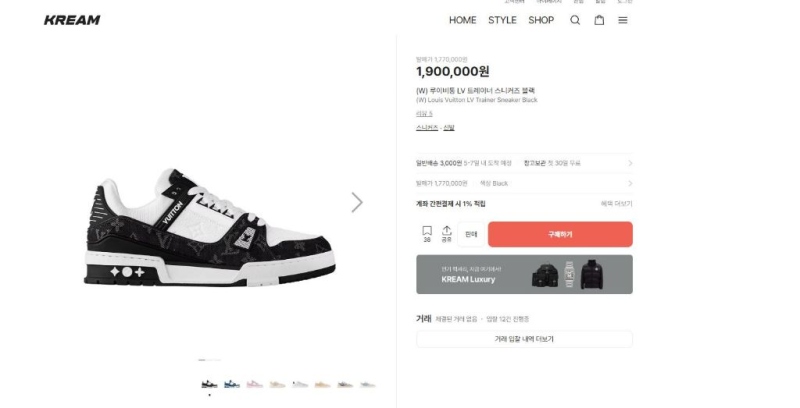Select the black sneaker color thumbnail
The width and height of the screenshot is (800, 408).
coord(209,384)
